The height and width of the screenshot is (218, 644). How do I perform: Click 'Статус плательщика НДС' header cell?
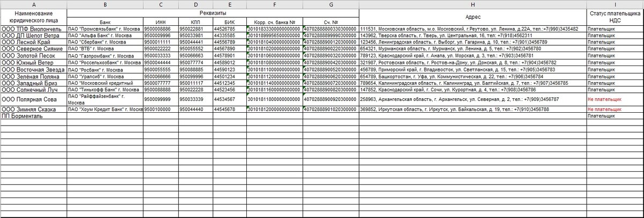615,17
